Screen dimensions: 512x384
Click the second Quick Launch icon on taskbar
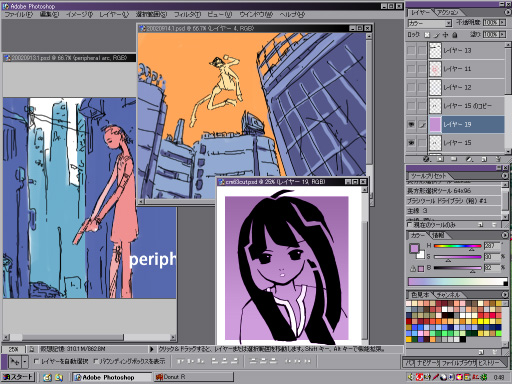pyautogui.click(x=59, y=377)
